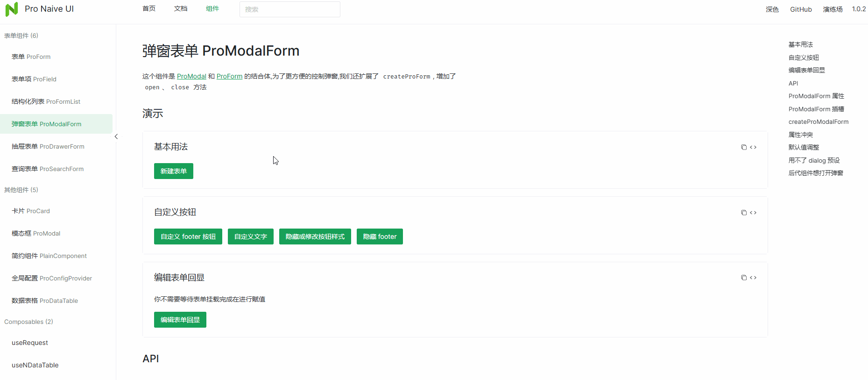Click the 其他组件 (5) group header
This screenshot has width=868, height=380.
(21, 190)
